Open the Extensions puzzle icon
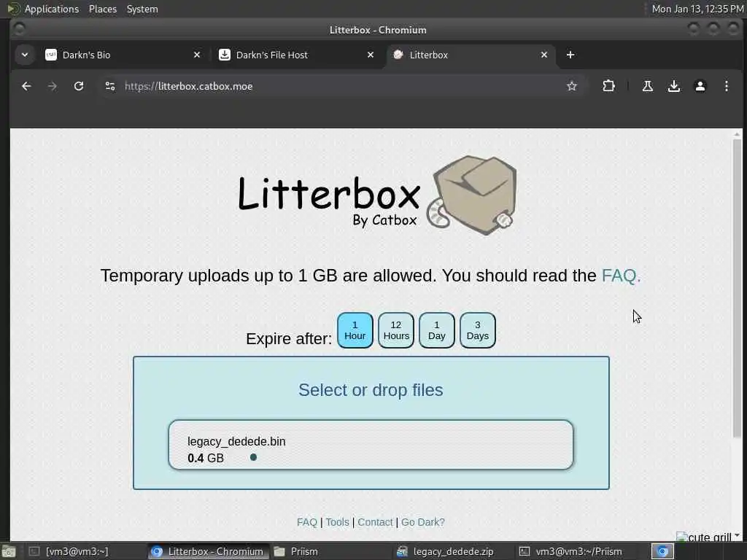Screen dimensions: 747x560 (608, 86)
